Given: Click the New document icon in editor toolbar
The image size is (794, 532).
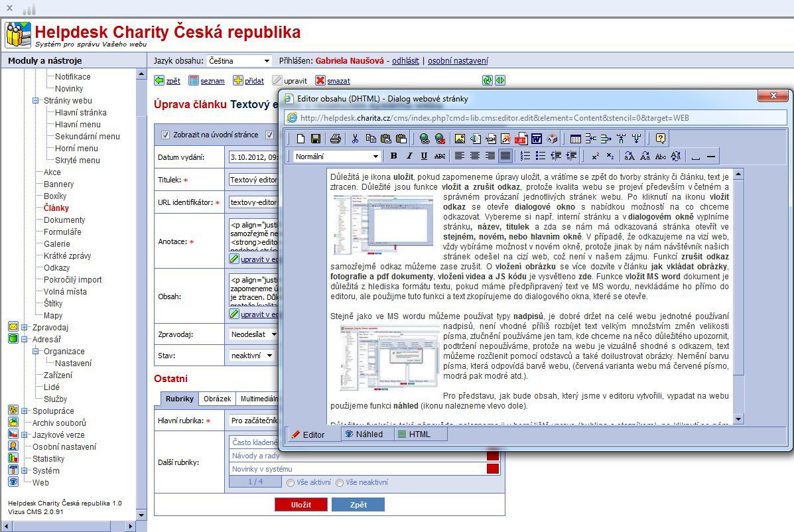Looking at the screenshot, I should pyautogui.click(x=300, y=138).
